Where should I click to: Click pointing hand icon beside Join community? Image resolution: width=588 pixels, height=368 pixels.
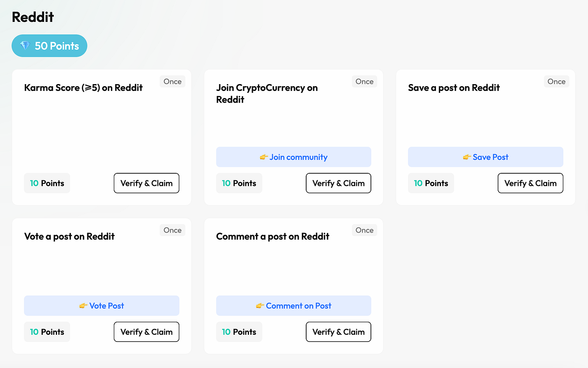264,157
